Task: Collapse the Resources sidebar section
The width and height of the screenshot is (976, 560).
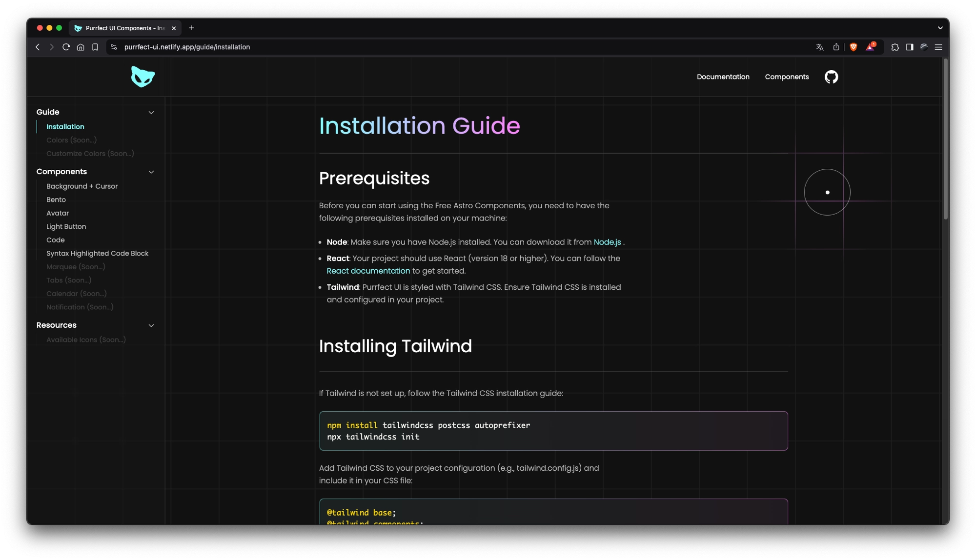Action: tap(151, 325)
